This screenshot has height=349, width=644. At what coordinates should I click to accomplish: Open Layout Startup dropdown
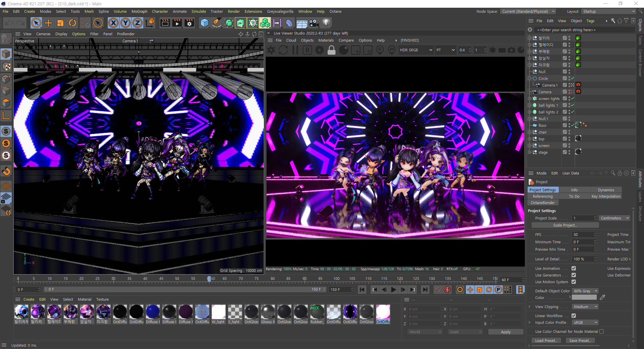(x=609, y=11)
